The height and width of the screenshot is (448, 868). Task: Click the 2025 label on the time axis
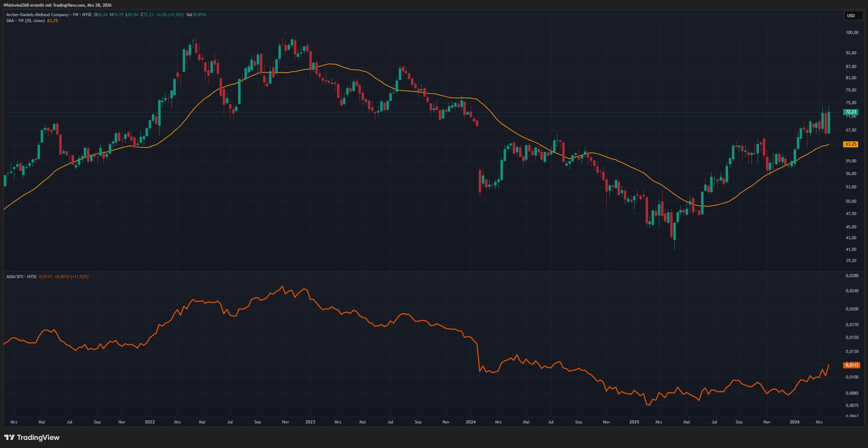(x=634, y=422)
